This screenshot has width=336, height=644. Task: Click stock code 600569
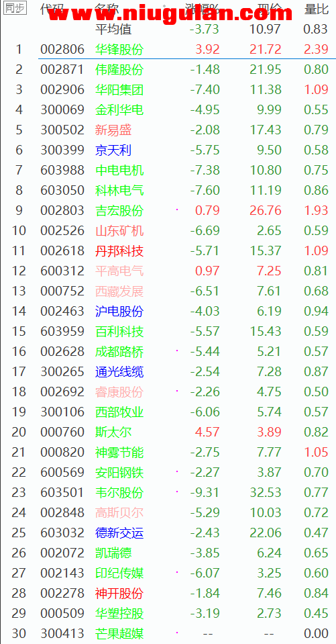[62, 472]
